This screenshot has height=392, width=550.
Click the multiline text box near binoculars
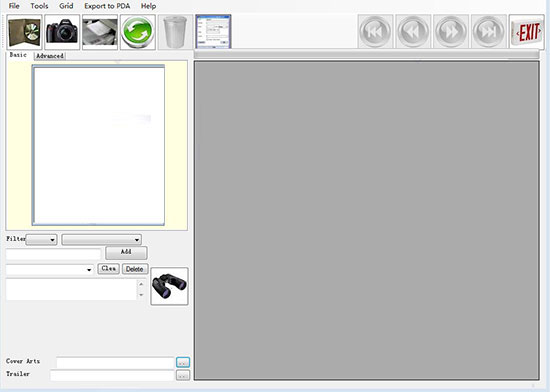coord(71,289)
